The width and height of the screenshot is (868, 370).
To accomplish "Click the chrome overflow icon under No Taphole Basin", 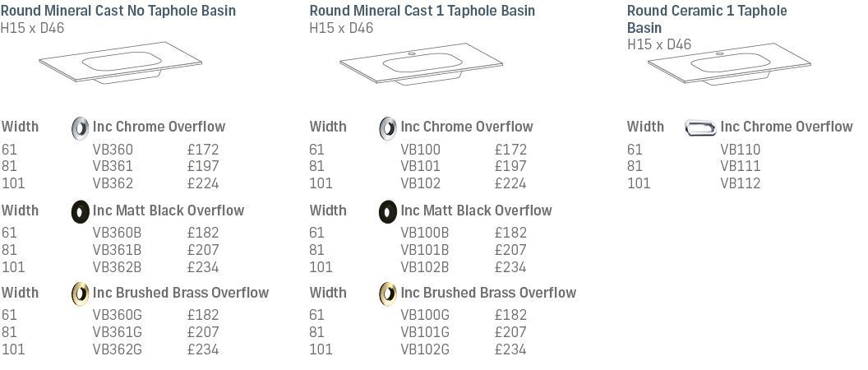I will 81,128.
